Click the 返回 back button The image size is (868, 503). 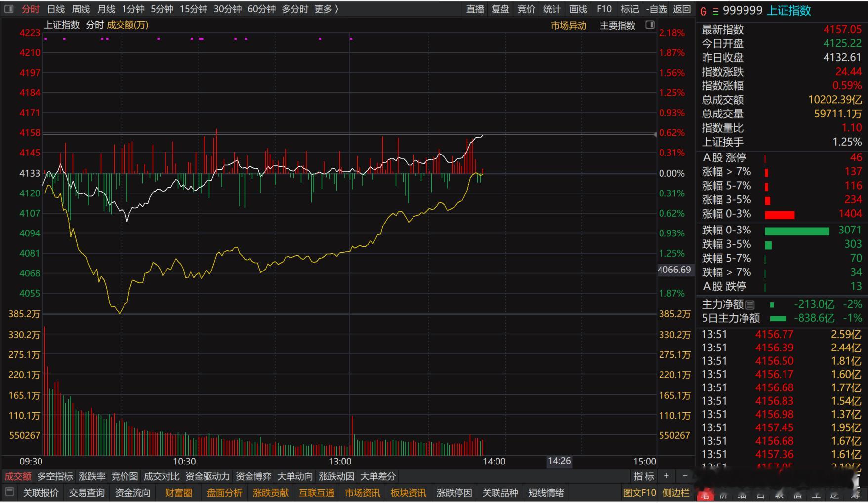coord(682,9)
